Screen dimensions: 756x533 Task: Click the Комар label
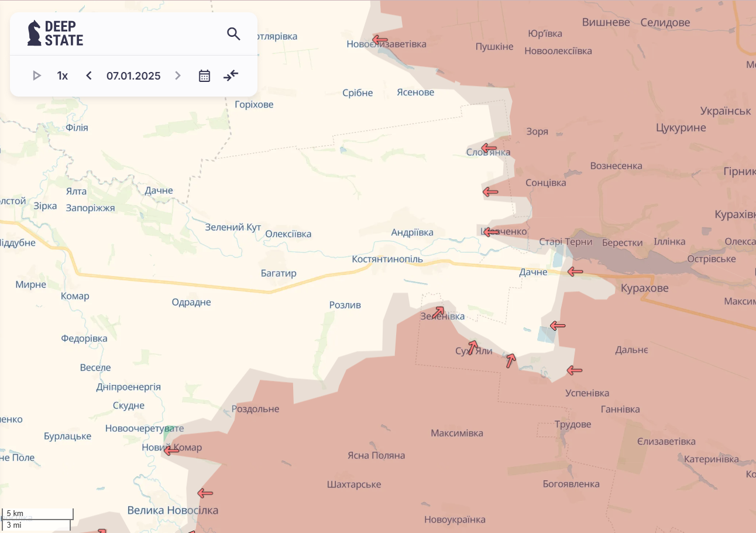(75, 296)
